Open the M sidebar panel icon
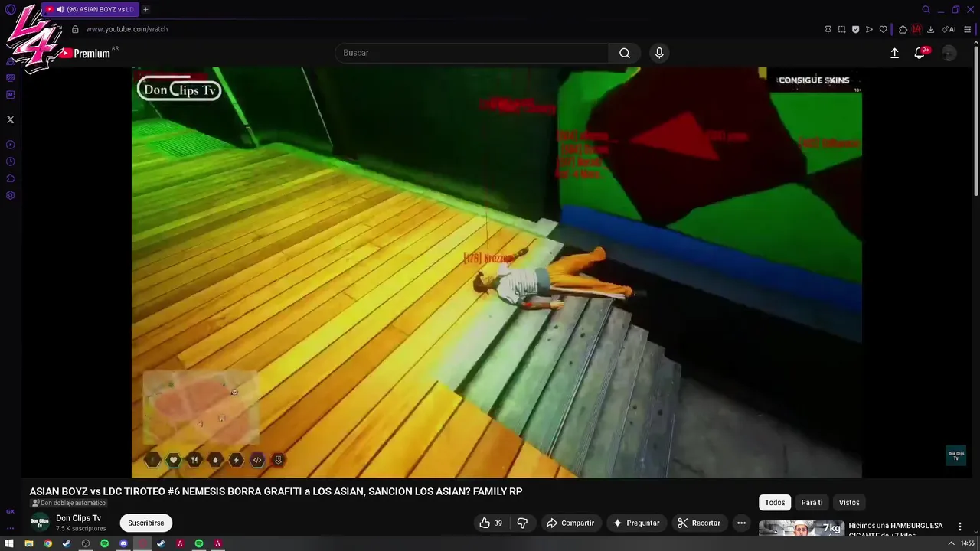Image resolution: width=980 pixels, height=551 pixels. pos(10,95)
